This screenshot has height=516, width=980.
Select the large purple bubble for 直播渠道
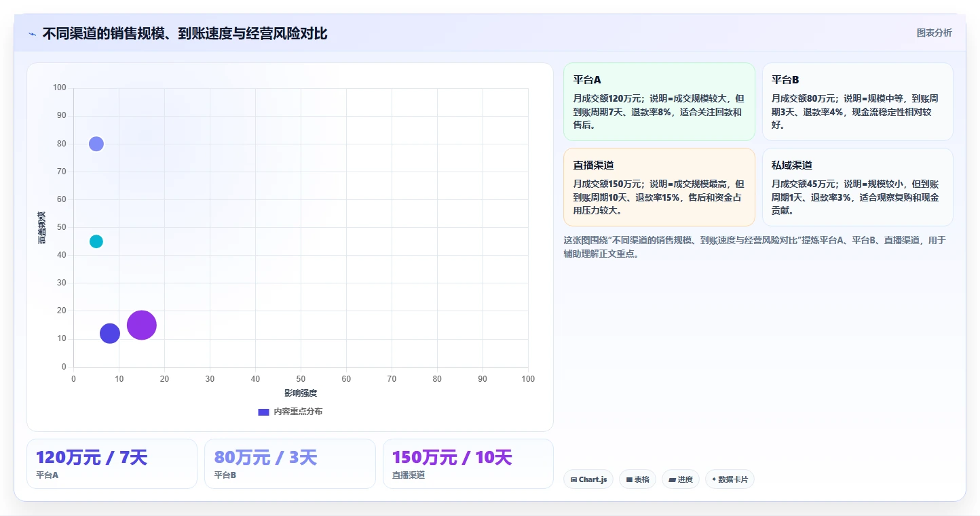[142, 325]
